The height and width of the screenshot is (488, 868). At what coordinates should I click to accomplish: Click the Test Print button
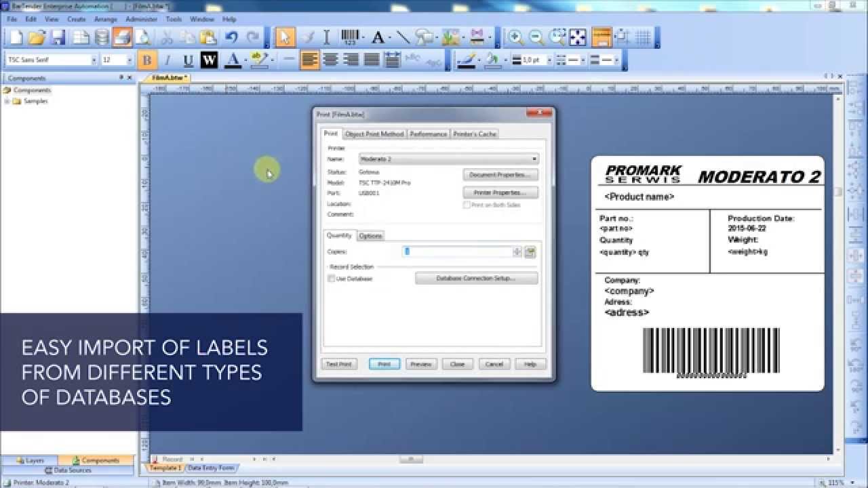pyautogui.click(x=339, y=365)
